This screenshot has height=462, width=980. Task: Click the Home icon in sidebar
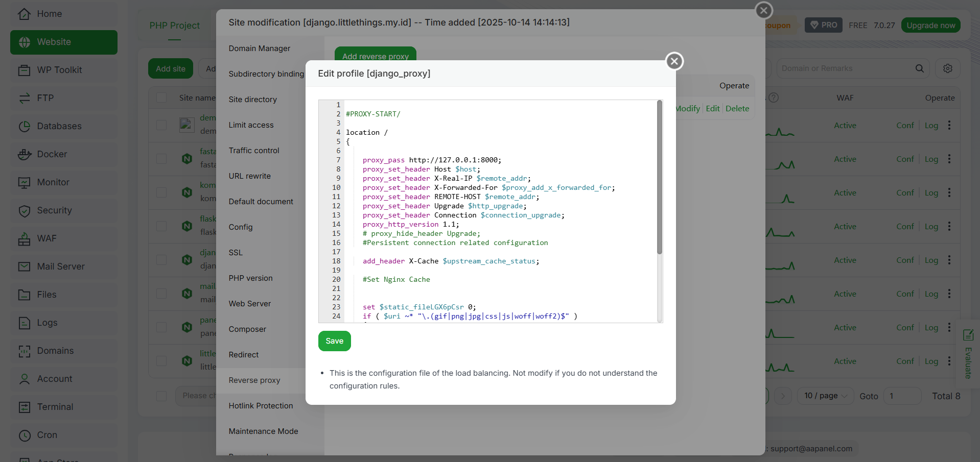coord(24,14)
